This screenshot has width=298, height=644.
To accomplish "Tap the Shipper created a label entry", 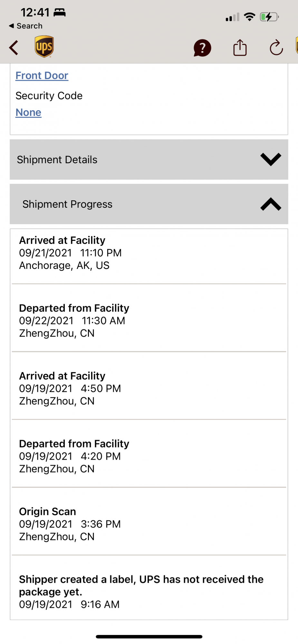I will (149, 592).
